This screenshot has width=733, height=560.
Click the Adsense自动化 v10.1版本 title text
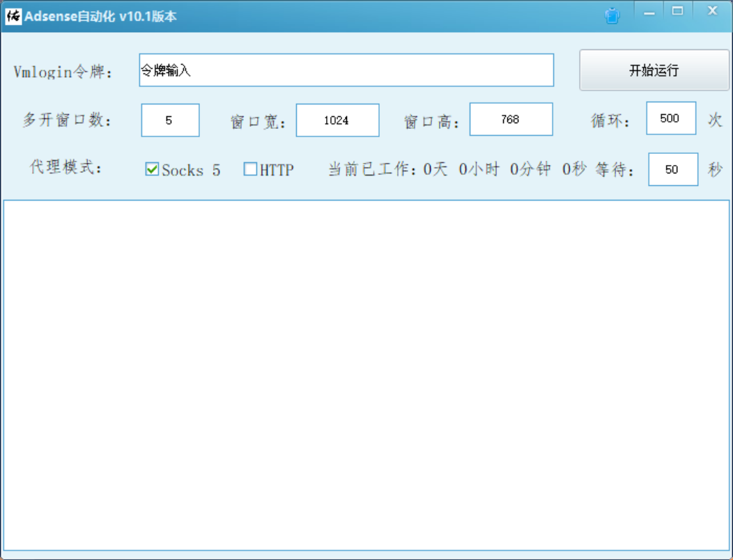(100, 17)
